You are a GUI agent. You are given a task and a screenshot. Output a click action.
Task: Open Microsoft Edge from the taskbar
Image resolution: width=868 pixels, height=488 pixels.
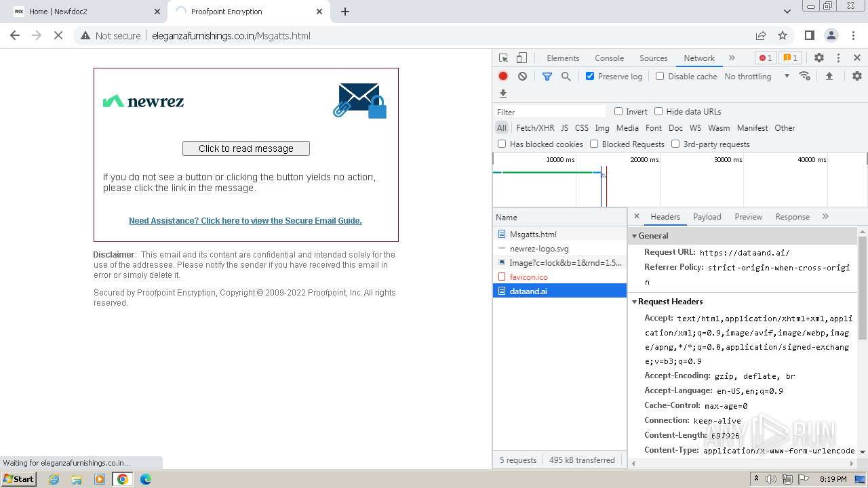146,479
